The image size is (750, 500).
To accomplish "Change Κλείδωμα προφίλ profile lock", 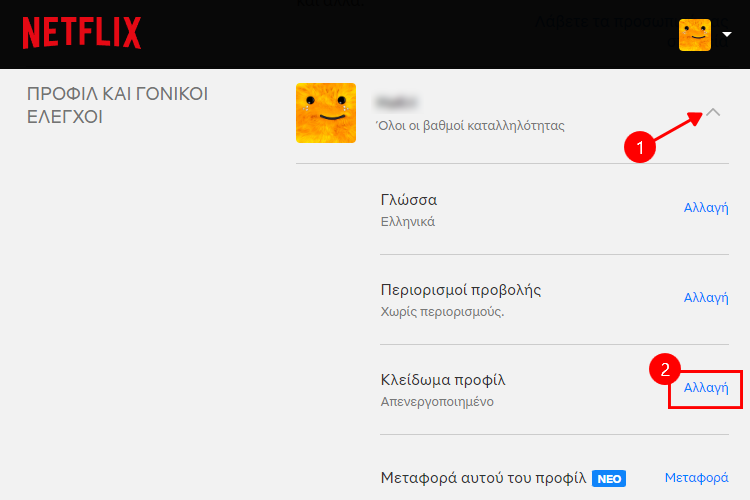I will pyautogui.click(x=706, y=388).
